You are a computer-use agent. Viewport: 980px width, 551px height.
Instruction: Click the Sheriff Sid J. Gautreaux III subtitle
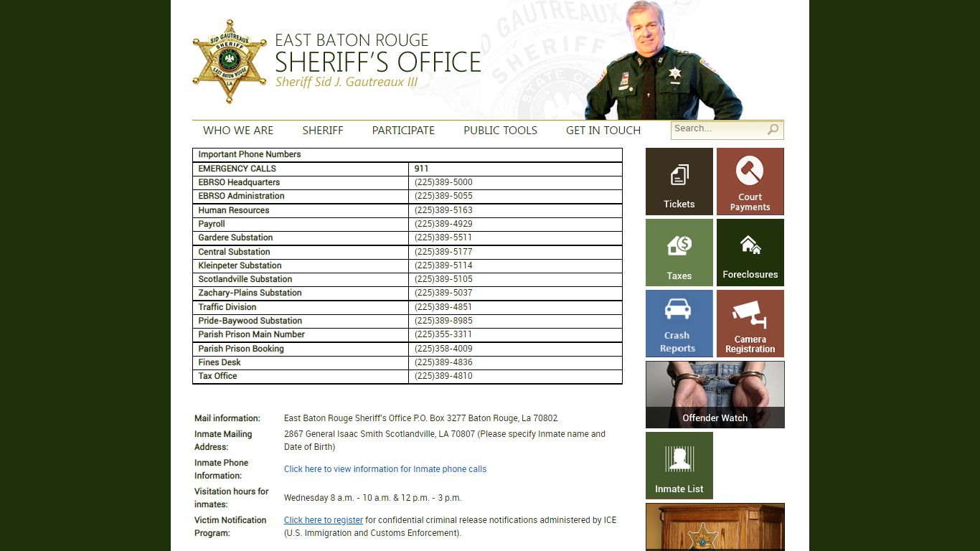(347, 82)
